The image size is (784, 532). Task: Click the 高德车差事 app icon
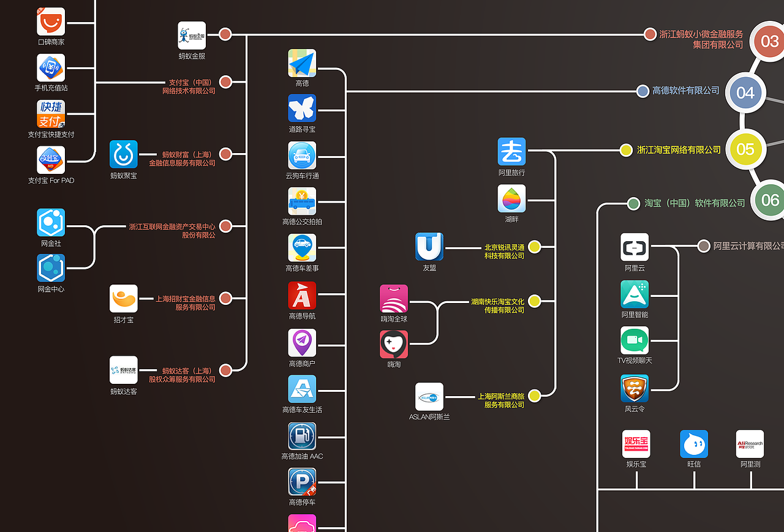click(x=303, y=248)
